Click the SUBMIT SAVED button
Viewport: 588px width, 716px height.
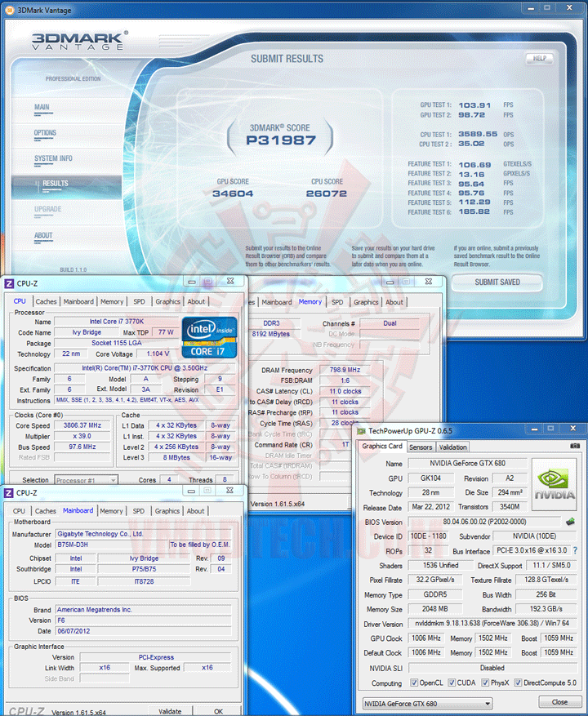pos(497,282)
